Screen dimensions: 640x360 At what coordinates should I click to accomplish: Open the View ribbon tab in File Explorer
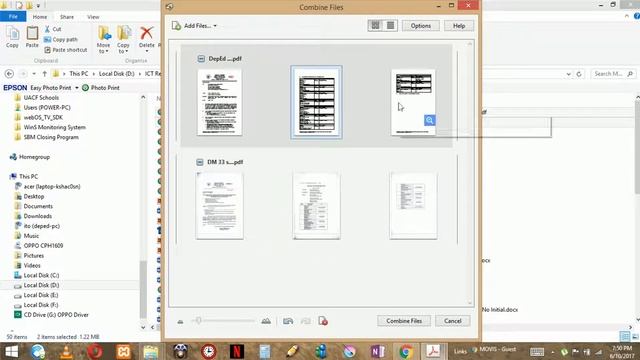(x=93, y=17)
